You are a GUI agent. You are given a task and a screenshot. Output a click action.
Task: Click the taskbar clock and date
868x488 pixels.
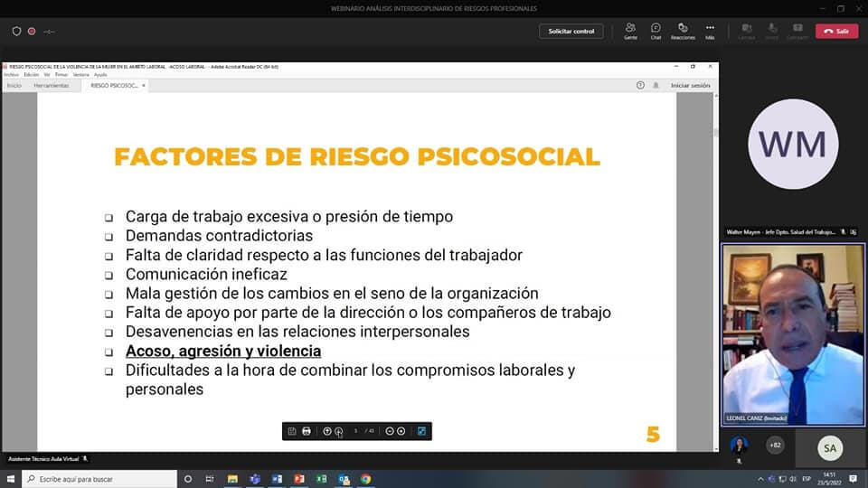(829, 479)
